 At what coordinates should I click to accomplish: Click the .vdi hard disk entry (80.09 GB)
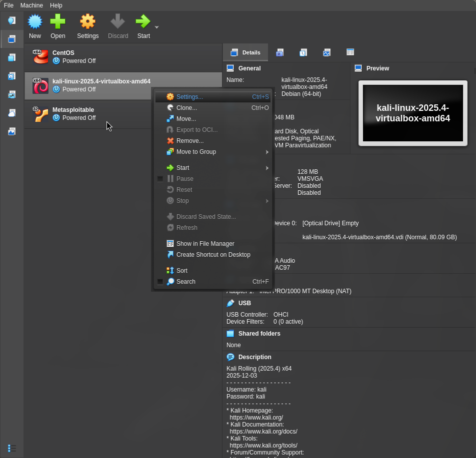click(379, 237)
